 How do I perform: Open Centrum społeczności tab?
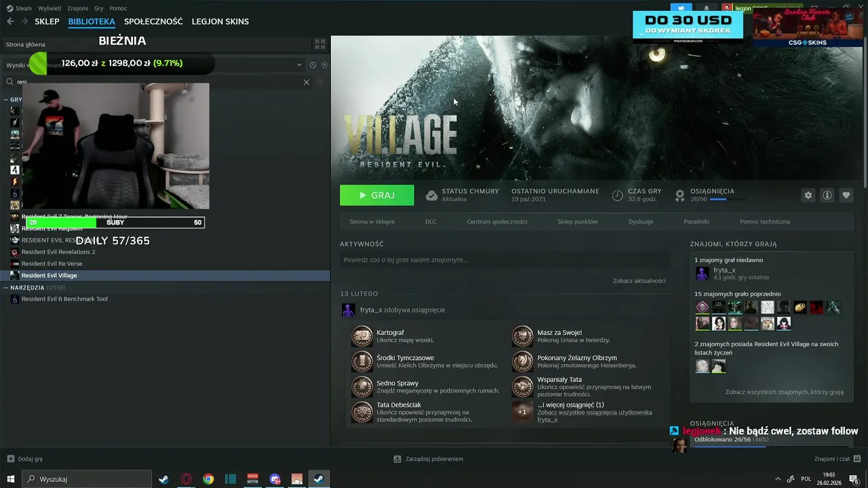point(497,222)
